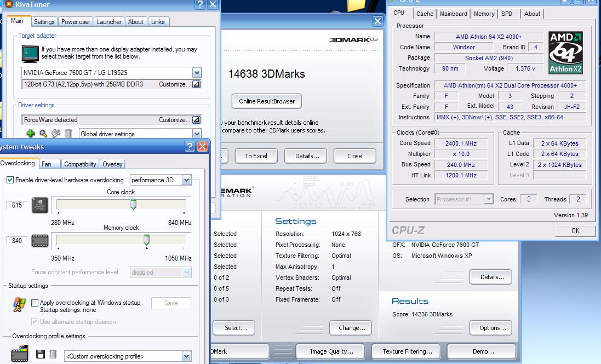The image size is (601, 364).
Task: Click the floppy disk save profile icon
Action: click(x=40, y=354)
